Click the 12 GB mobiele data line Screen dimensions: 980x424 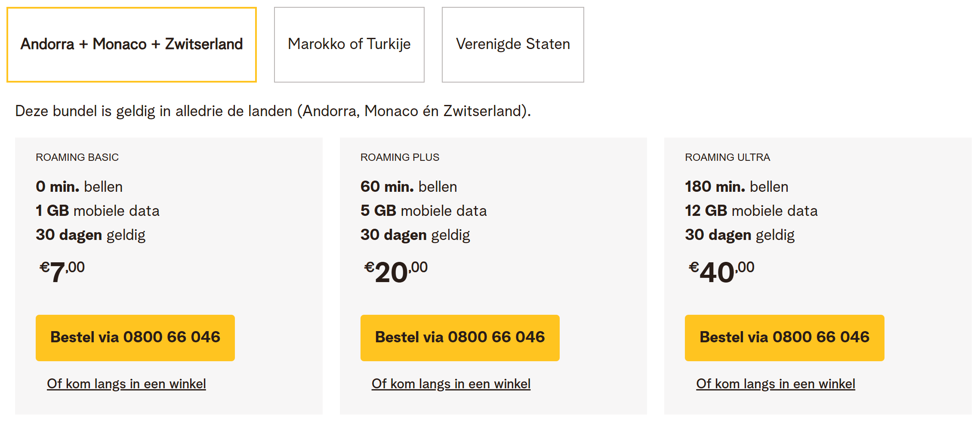coord(751,211)
